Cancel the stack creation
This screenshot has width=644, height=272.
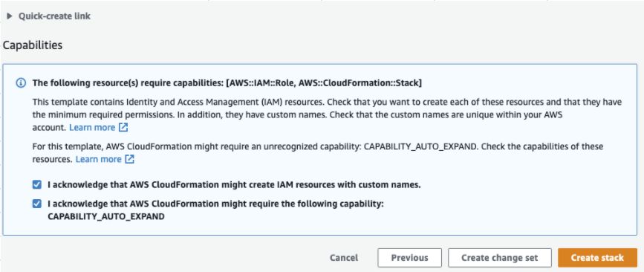(x=344, y=258)
